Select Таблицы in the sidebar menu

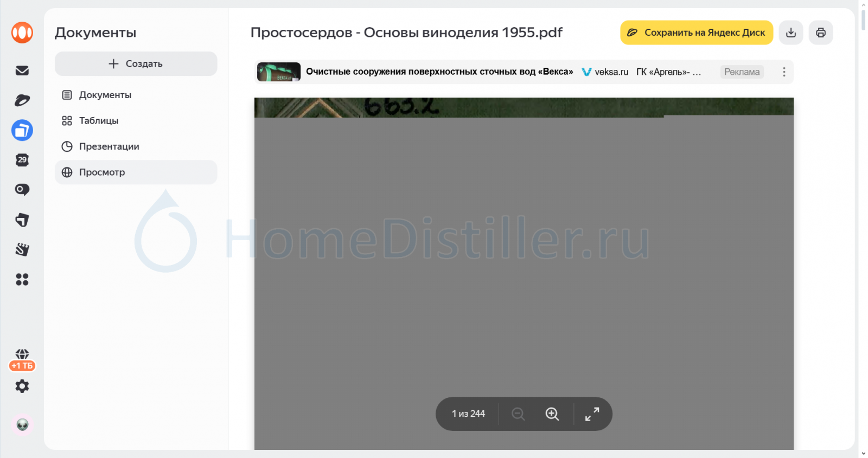[99, 121]
